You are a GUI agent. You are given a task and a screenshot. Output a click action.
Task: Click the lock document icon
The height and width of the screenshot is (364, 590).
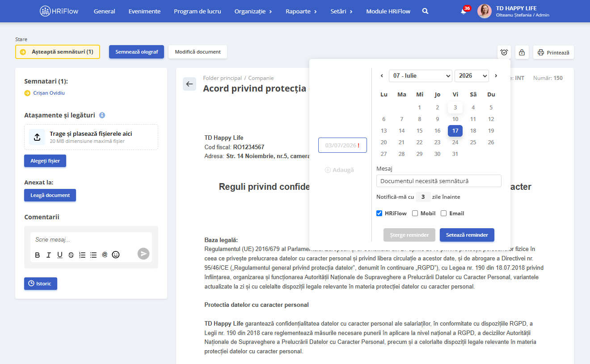(522, 52)
